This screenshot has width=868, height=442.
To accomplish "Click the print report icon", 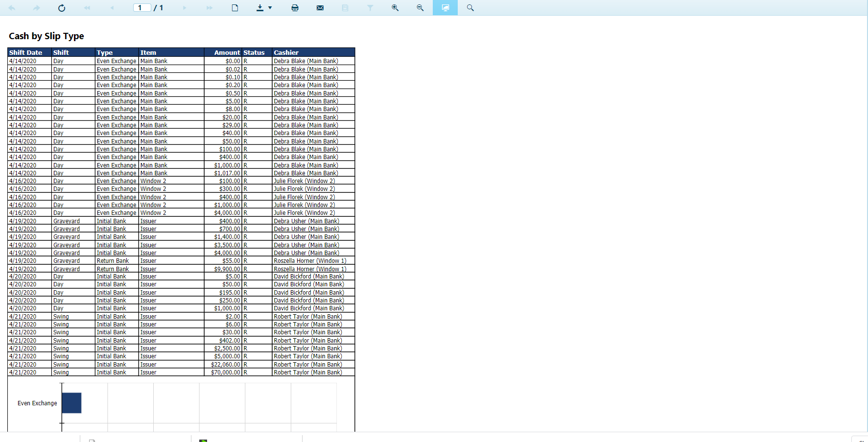I will click(x=295, y=8).
